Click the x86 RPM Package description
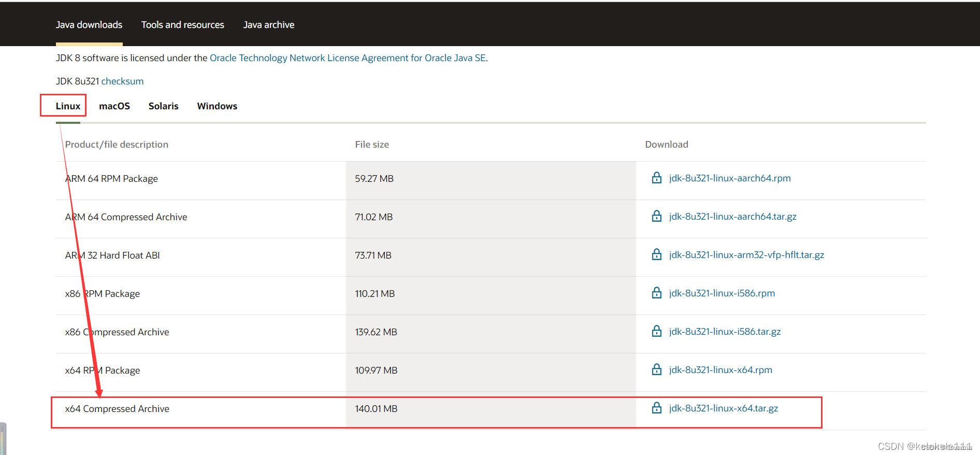This screenshot has height=455, width=980. coord(103,294)
